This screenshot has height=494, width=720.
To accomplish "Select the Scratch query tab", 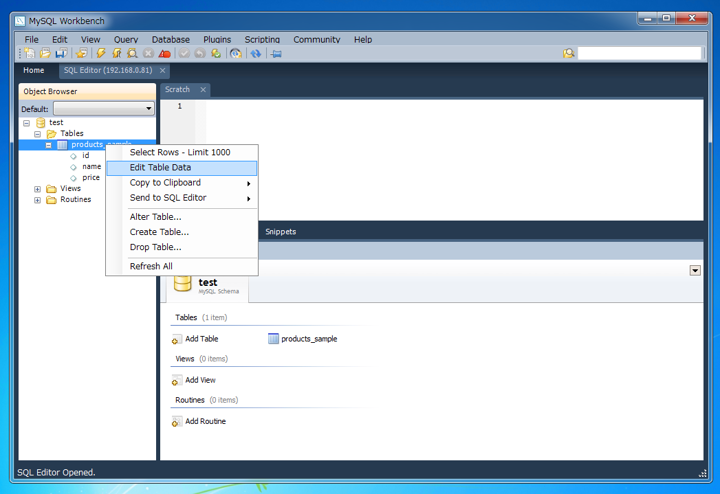I will [177, 90].
